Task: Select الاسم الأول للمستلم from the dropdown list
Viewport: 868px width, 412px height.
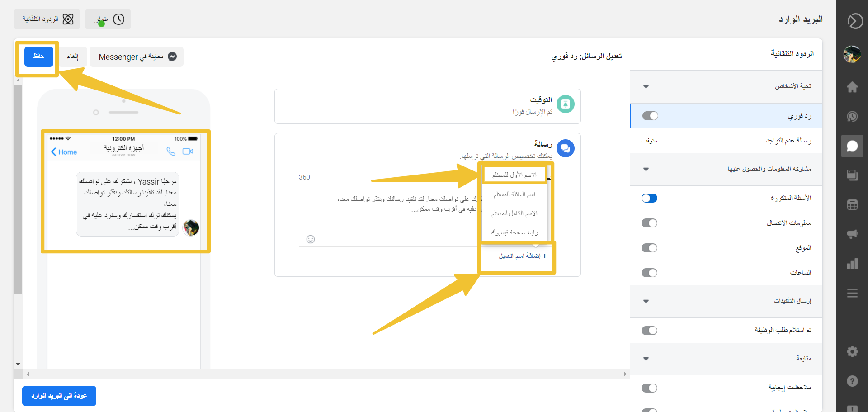Action: tap(514, 175)
